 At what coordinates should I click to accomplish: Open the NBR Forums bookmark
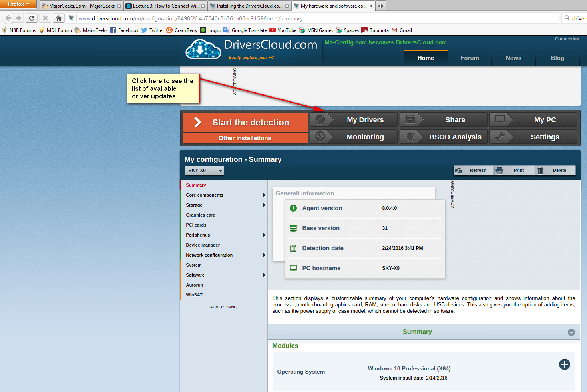click(x=19, y=30)
